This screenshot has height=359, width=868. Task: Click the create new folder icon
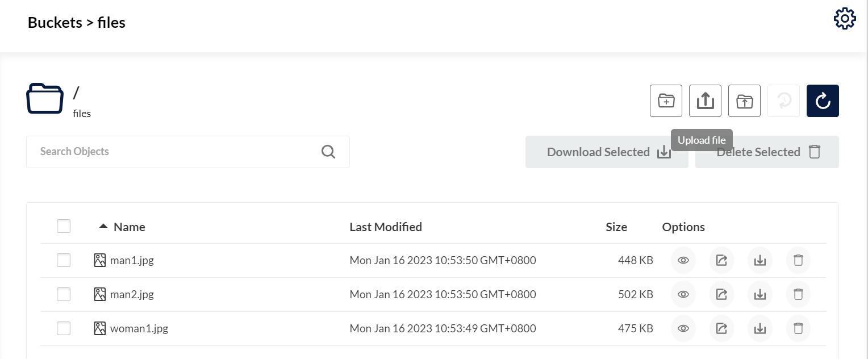point(666,101)
